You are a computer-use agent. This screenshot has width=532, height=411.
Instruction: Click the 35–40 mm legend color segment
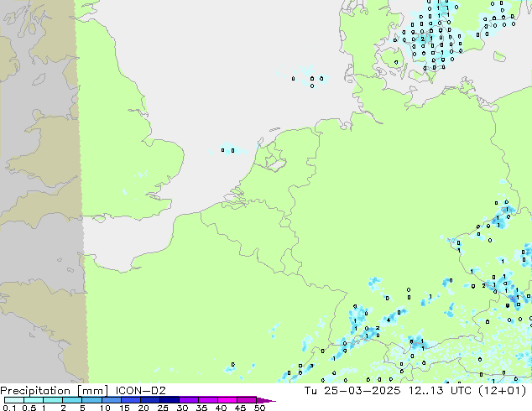point(207,400)
